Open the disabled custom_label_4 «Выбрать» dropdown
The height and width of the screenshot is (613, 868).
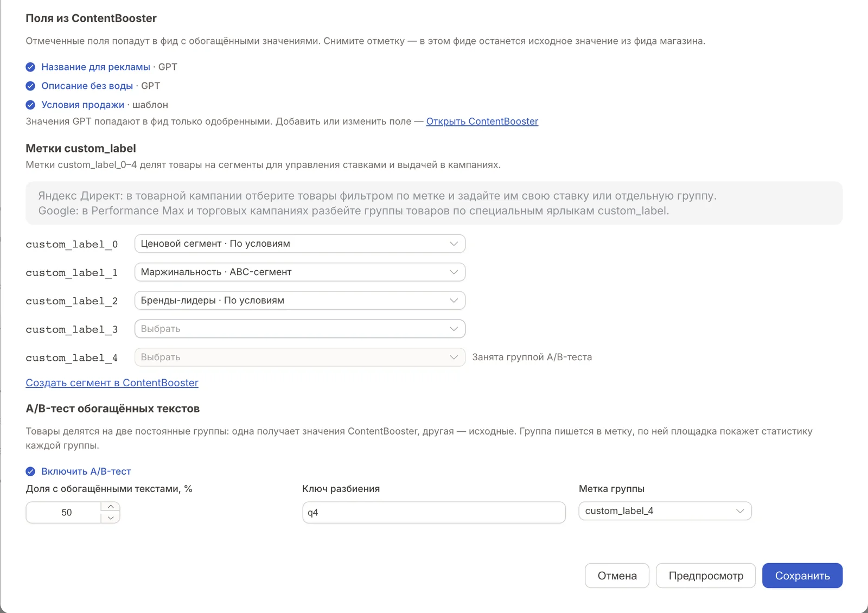(x=299, y=357)
